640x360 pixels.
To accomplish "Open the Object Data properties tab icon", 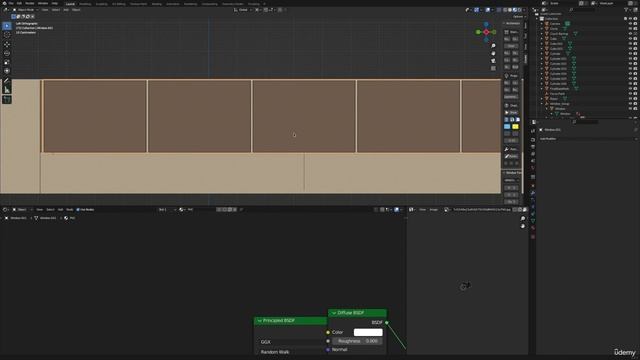I will (x=533, y=220).
